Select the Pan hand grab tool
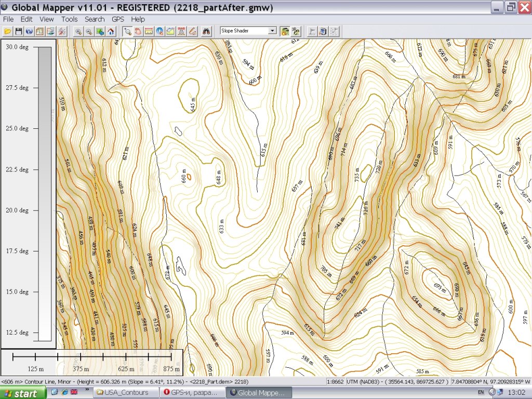The image size is (532, 399). pos(138,31)
